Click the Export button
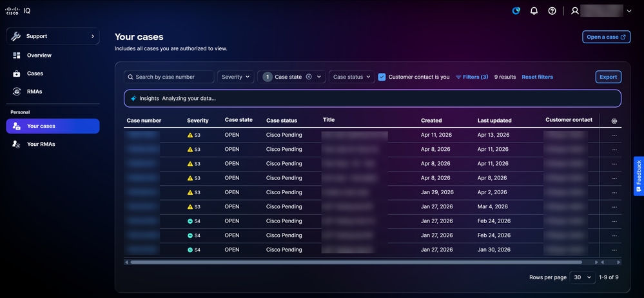This screenshot has width=644, height=298. click(x=609, y=77)
